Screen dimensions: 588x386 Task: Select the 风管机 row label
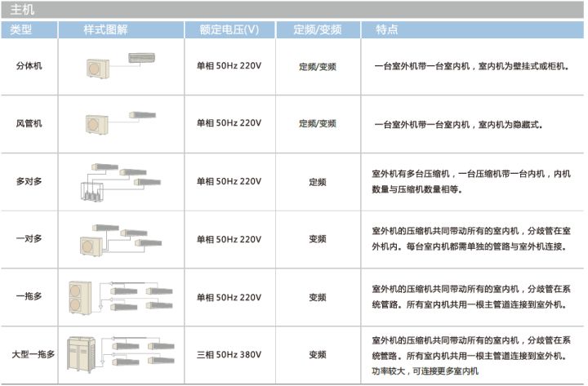tap(29, 123)
